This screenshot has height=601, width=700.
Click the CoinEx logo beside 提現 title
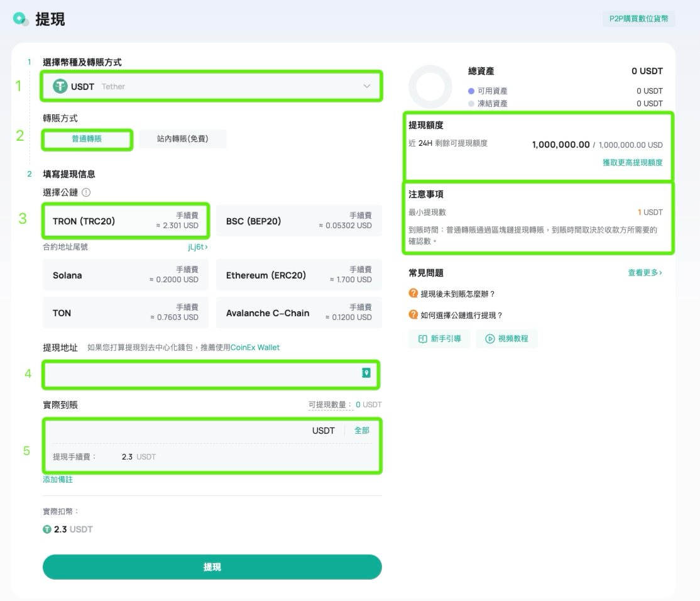tap(21, 19)
